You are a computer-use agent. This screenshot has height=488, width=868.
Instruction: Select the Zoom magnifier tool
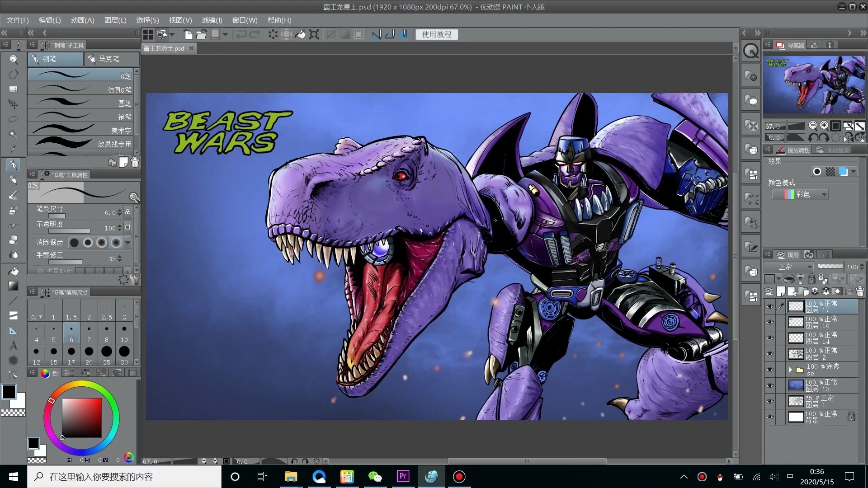coord(14,60)
